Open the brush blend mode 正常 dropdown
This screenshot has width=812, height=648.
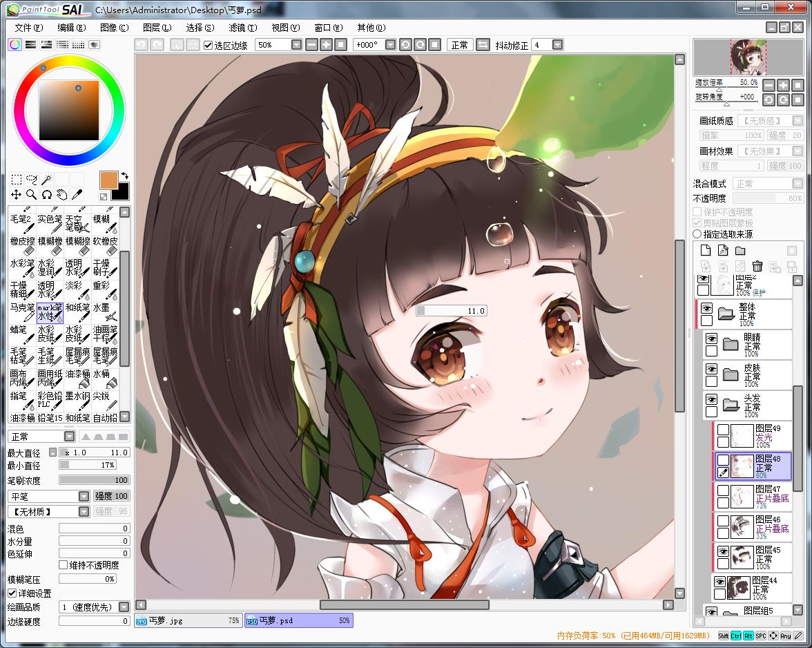tap(69, 437)
